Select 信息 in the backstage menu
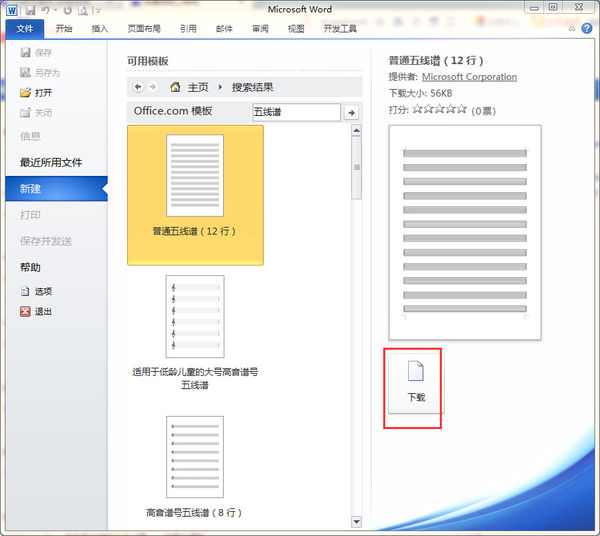This screenshot has width=600, height=536. tap(30, 136)
